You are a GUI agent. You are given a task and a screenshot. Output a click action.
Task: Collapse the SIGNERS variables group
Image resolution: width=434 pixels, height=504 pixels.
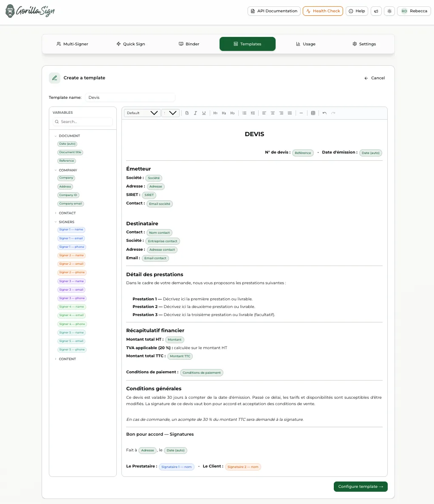66,222
